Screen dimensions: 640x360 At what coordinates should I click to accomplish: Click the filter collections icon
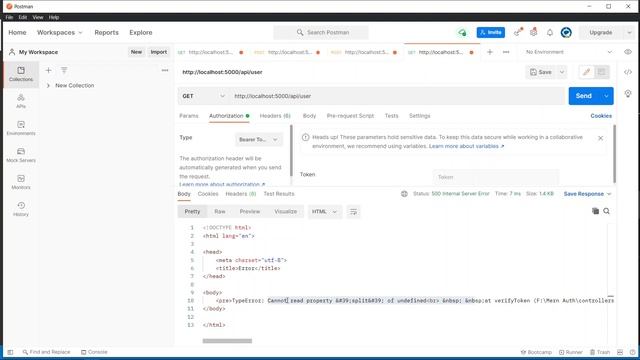(64, 70)
